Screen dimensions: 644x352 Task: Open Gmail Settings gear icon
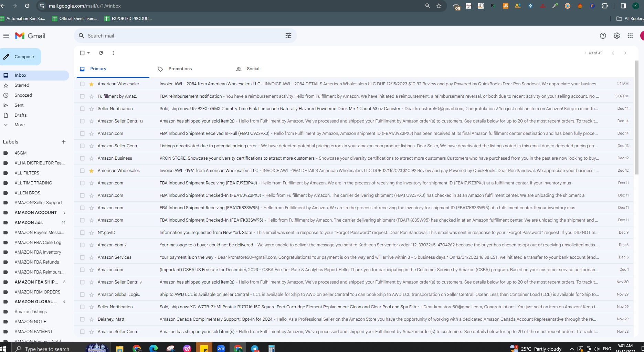[616, 36]
